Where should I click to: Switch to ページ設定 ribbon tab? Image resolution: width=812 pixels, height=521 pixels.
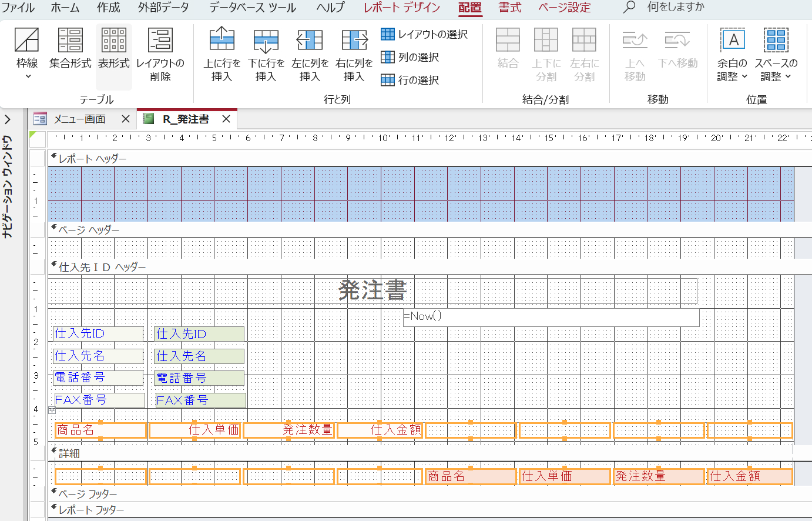tap(565, 8)
